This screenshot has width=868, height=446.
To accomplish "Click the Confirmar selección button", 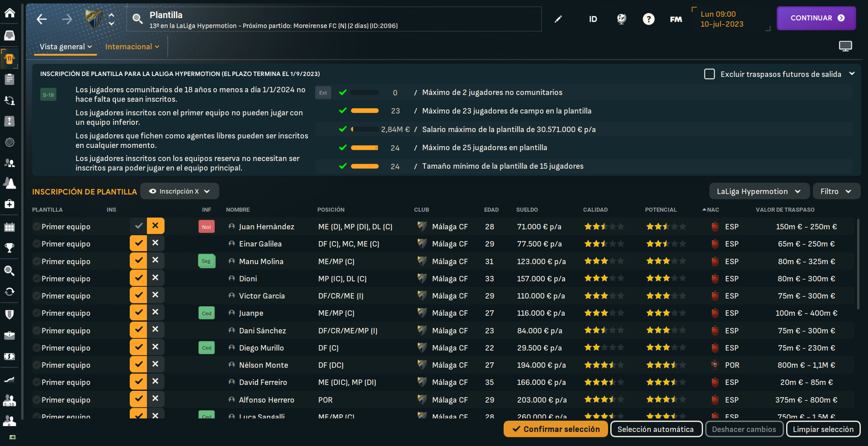I will click(x=556, y=429).
